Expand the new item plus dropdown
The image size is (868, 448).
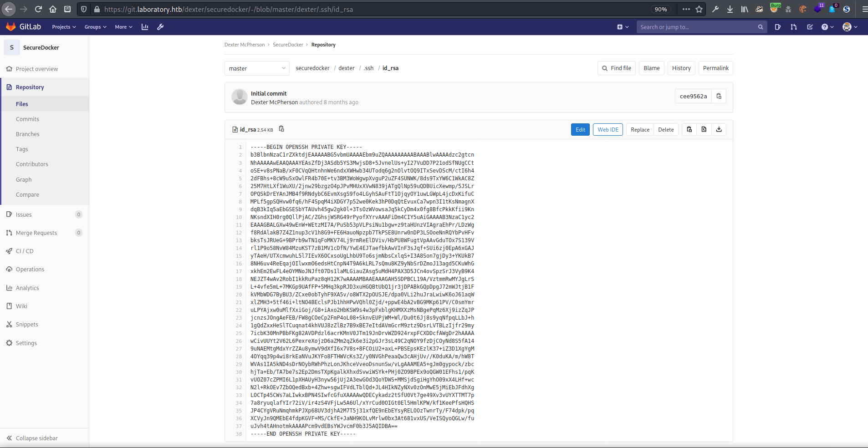coord(622,27)
